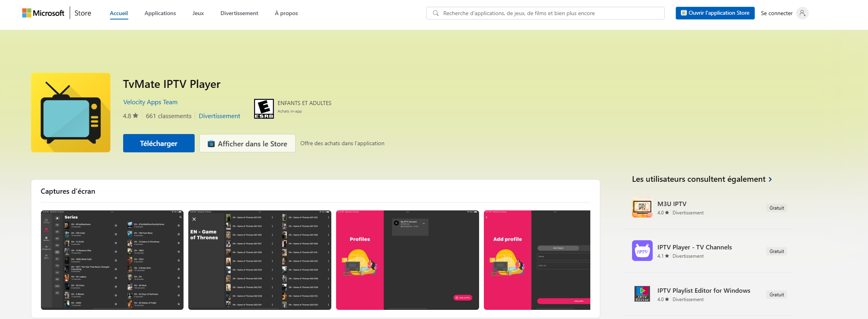This screenshot has height=319, width=868.
Task: Click the TvMate IPTV Player app icon
Action: click(71, 113)
